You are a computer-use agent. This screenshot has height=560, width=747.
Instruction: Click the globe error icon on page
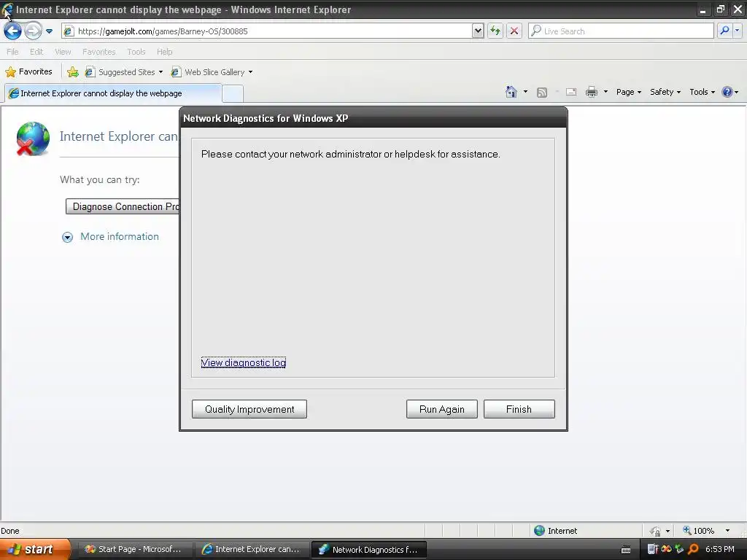(x=32, y=139)
